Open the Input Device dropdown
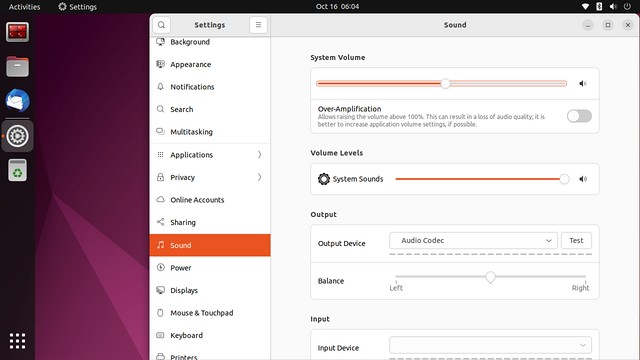Screen dimensions: 640x360 (x=491, y=345)
